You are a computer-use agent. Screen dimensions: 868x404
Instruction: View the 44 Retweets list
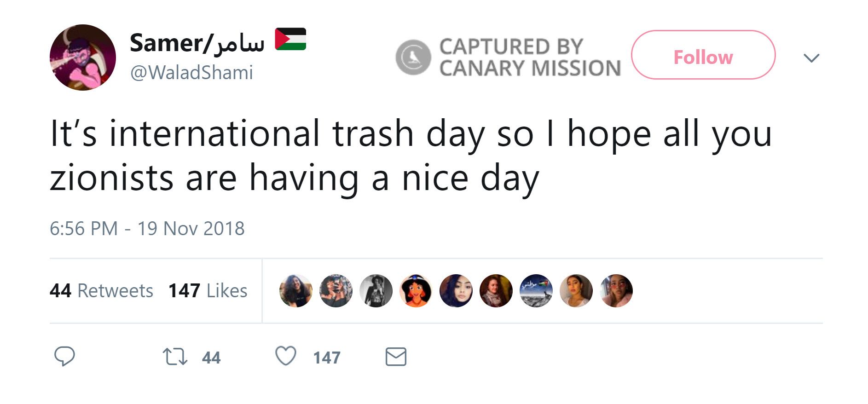point(101,291)
